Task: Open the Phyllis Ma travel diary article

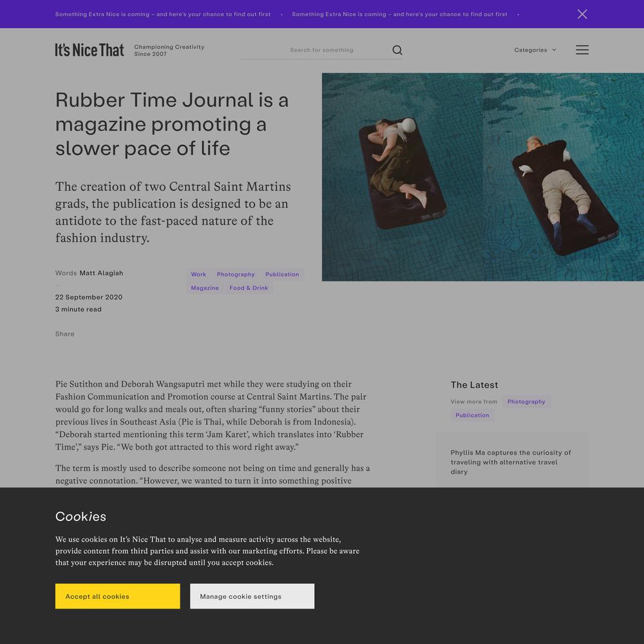Action: coord(511,462)
